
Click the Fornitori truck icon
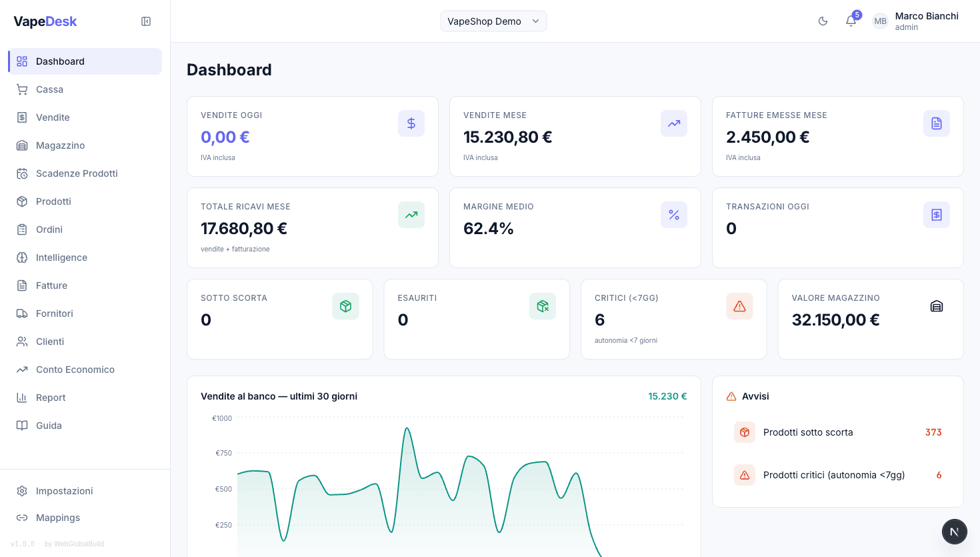(22, 314)
